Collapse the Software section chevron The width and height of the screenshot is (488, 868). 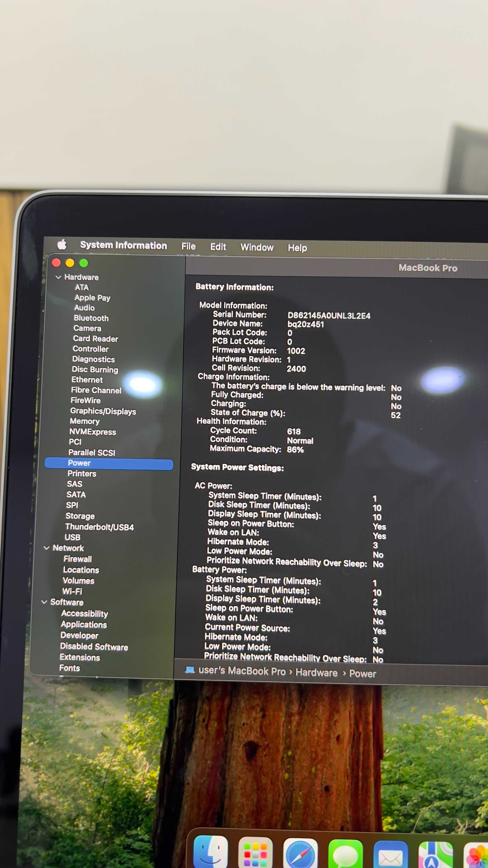click(x=44, y=602)
